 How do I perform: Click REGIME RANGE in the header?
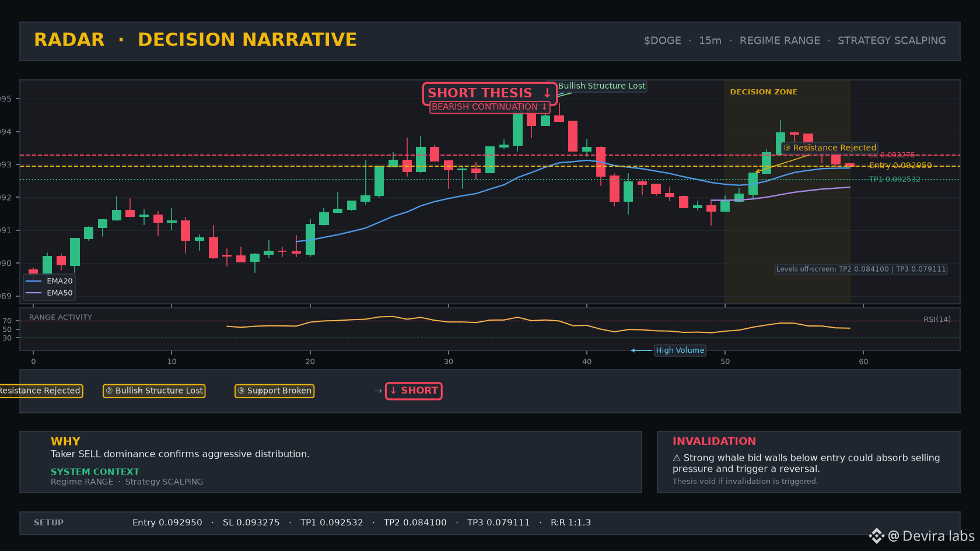click(779, 41)
